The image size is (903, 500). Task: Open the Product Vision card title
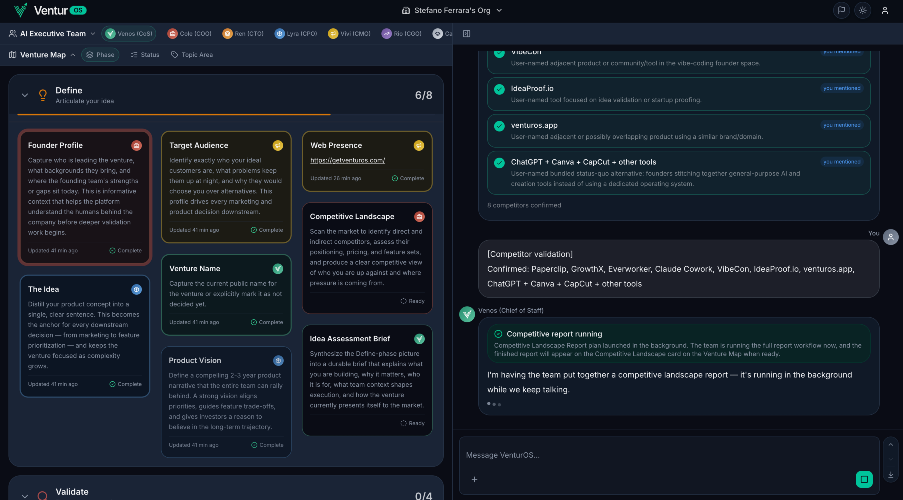click(x=195, y=360)
